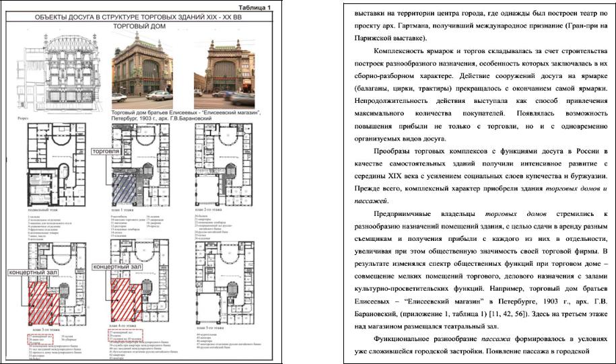Screen dimensions: 616x364
Task: Click the italic word "пассажа" after "Функциональное разнообразие"
Action: point(495,339)
